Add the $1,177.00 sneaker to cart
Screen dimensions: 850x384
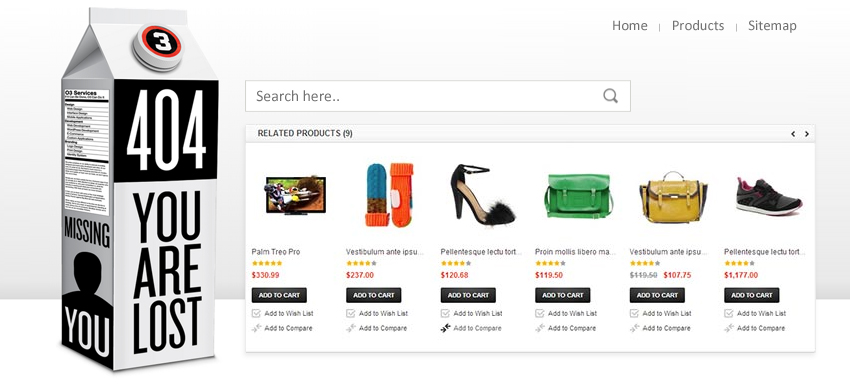751,295
